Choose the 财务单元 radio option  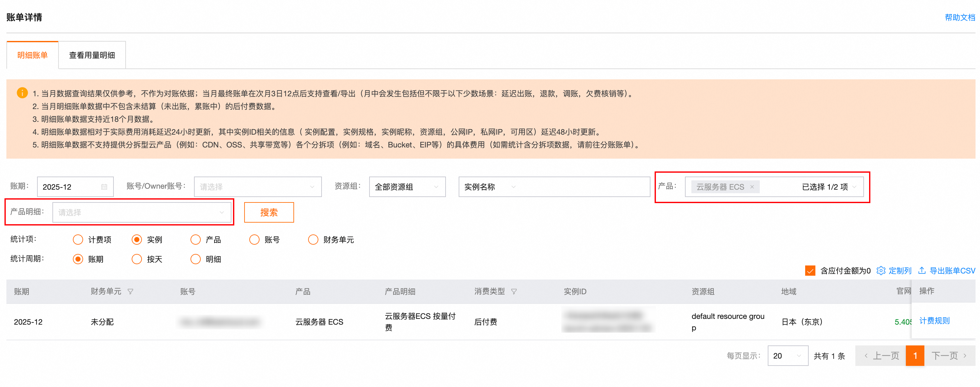[x=313, y=239]
